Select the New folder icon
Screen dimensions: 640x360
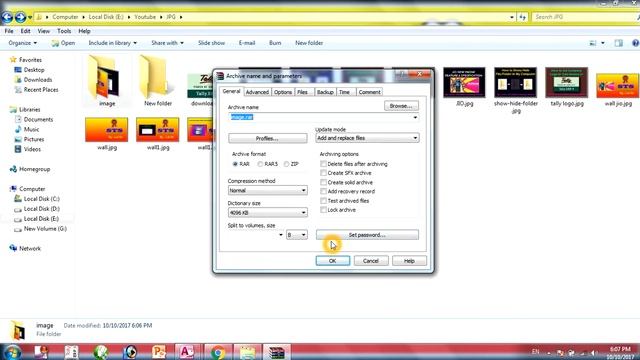point(157,78)
